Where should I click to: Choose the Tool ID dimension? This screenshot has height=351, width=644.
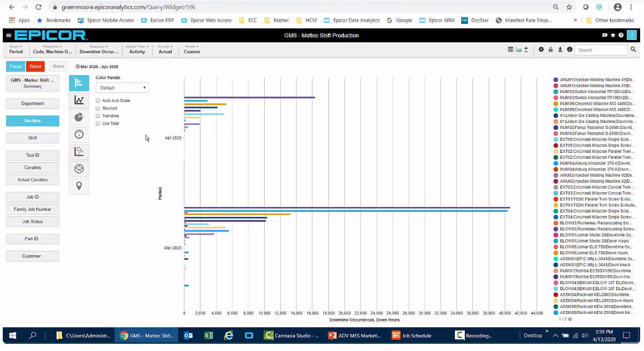pos(33,155)
